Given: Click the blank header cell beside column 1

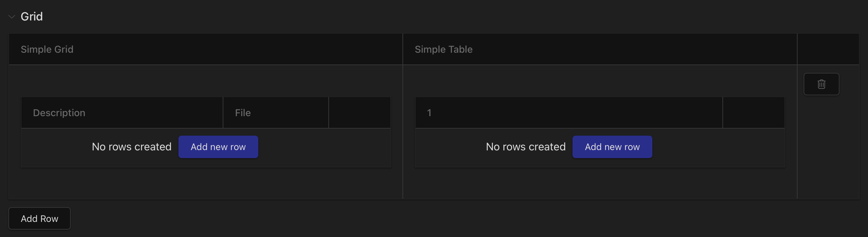Looking at the screenshot, I should tap(753, 112).
